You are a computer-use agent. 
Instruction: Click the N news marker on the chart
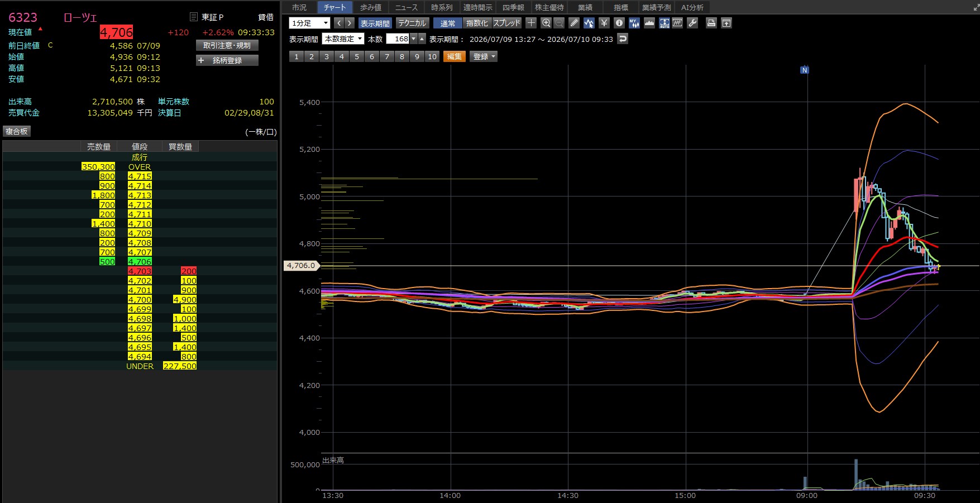point(805,70)
